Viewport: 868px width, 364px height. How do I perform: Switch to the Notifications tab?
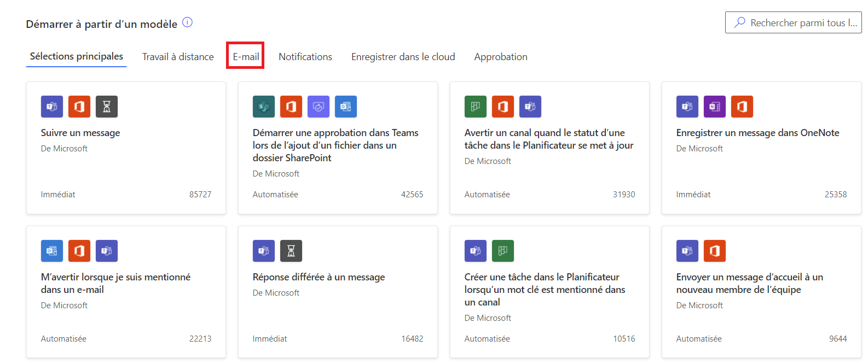click(305, 57)
